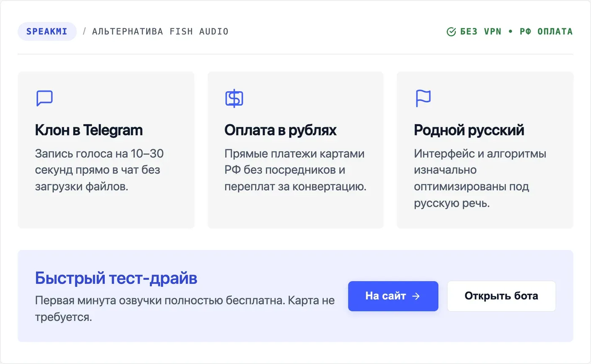Click the green checkmark icon near БЕЗ VPN
The width and height of the screenshot is (591, 364).
click(451, 32)
